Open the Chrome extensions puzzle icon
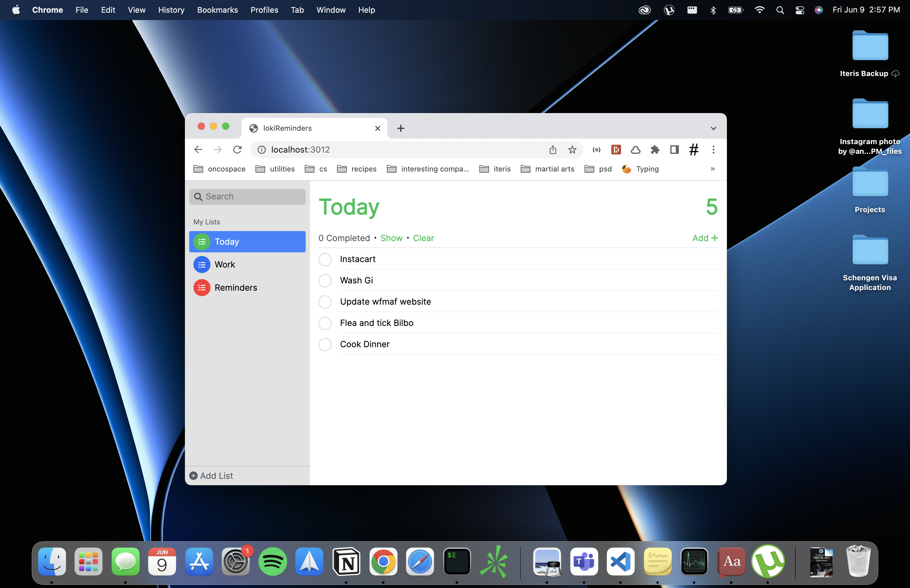The image size is (910, 588). [x=655, y=150]
